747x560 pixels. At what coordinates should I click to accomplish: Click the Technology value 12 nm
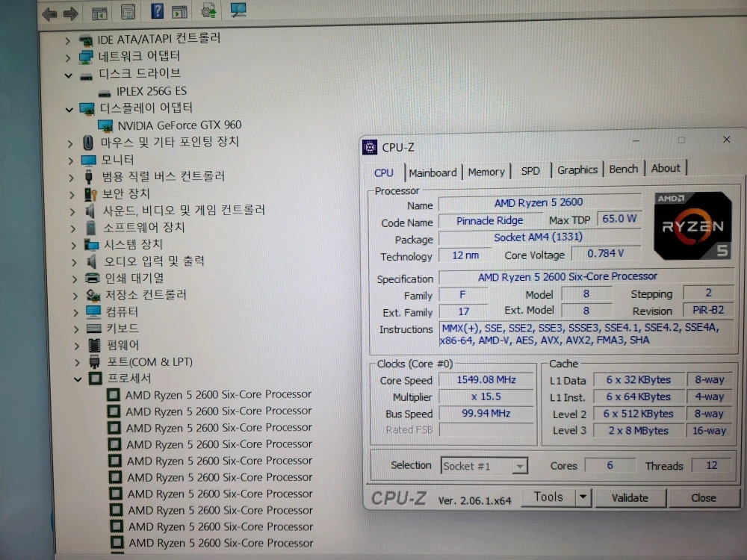tap(465, 255)
